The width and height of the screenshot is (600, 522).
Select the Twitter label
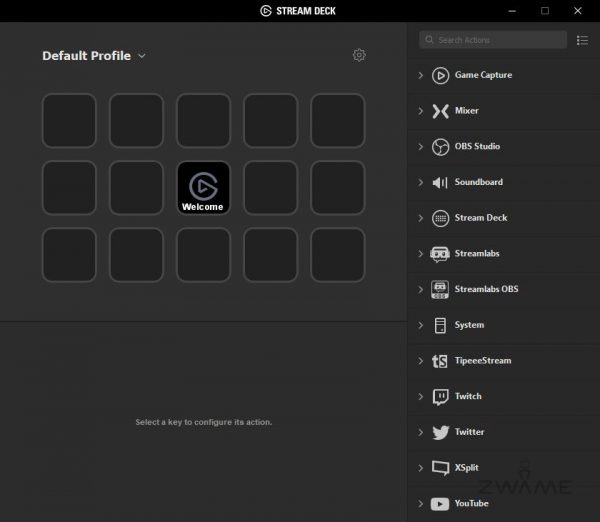pos(469,432)
